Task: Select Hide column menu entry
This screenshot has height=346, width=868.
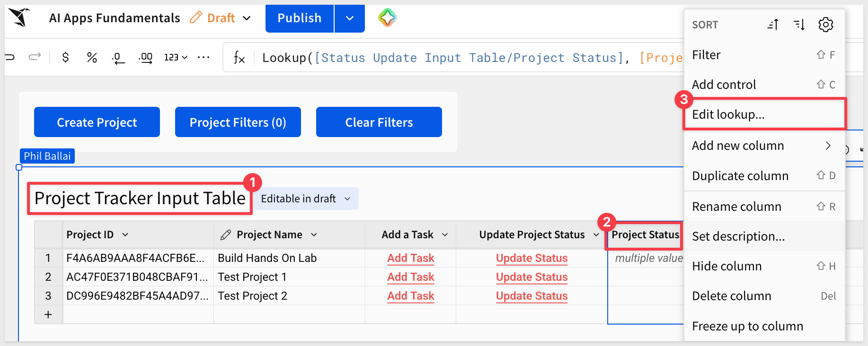Action: [x=764, y=266]
